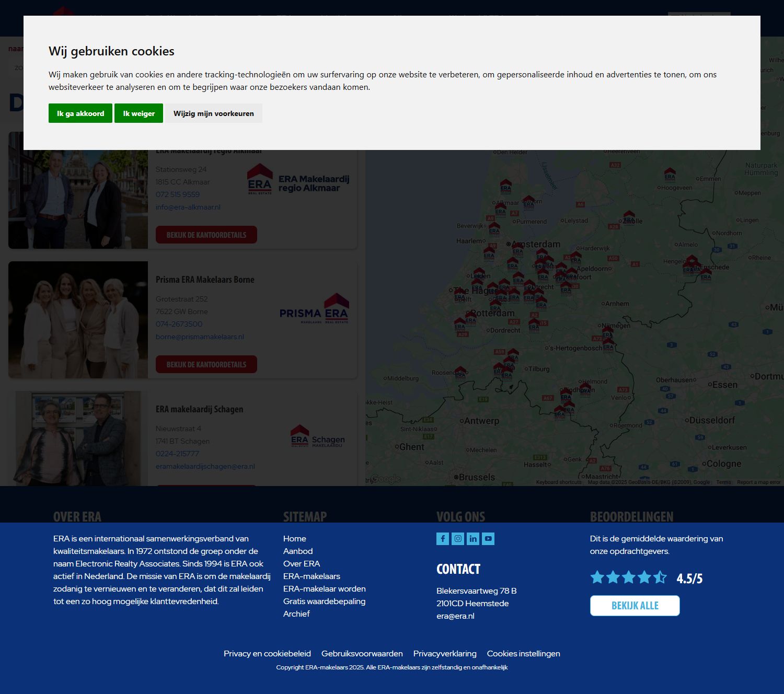Call 074-2673500 via the phone link
This screenshot has height=694, width=784.
pyautogui.click(x=179, y=324)
